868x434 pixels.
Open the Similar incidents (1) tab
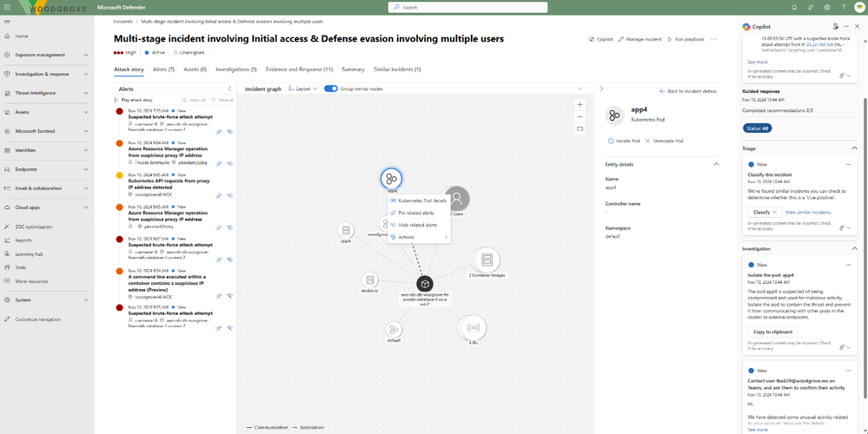[397, 69]
